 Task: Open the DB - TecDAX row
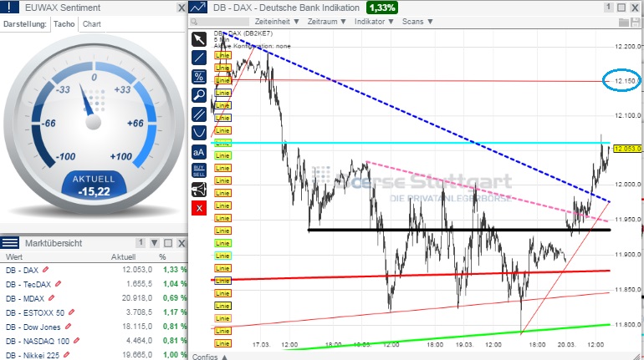[94, 284]
